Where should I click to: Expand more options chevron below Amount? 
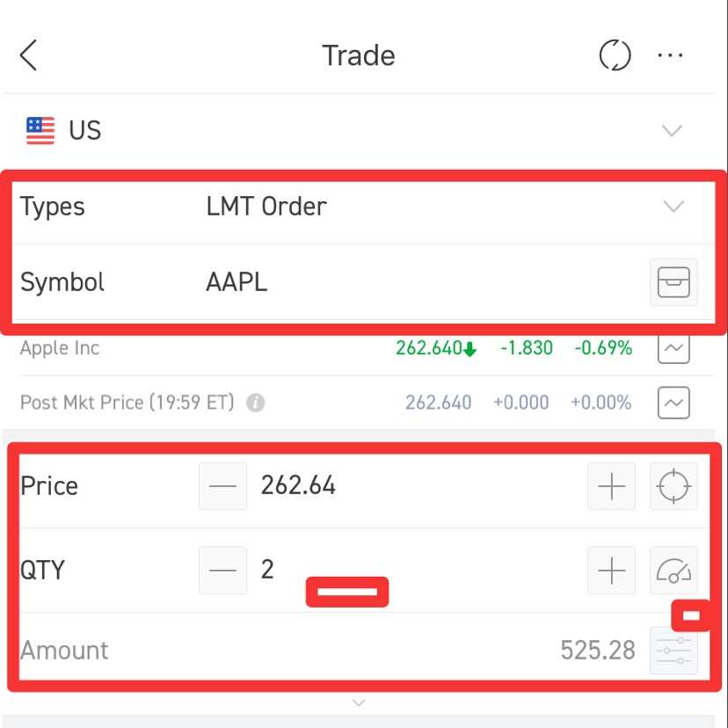[x=358, y=703]
